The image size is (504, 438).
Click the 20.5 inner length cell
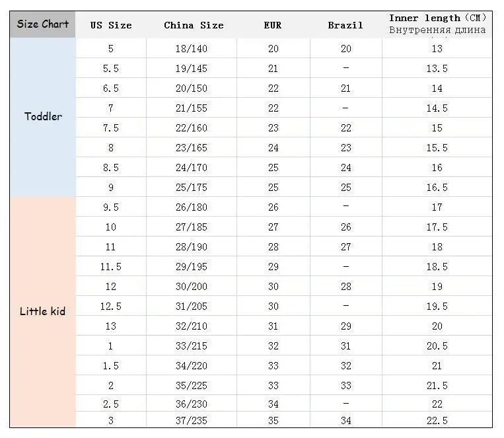click(437, 346)
